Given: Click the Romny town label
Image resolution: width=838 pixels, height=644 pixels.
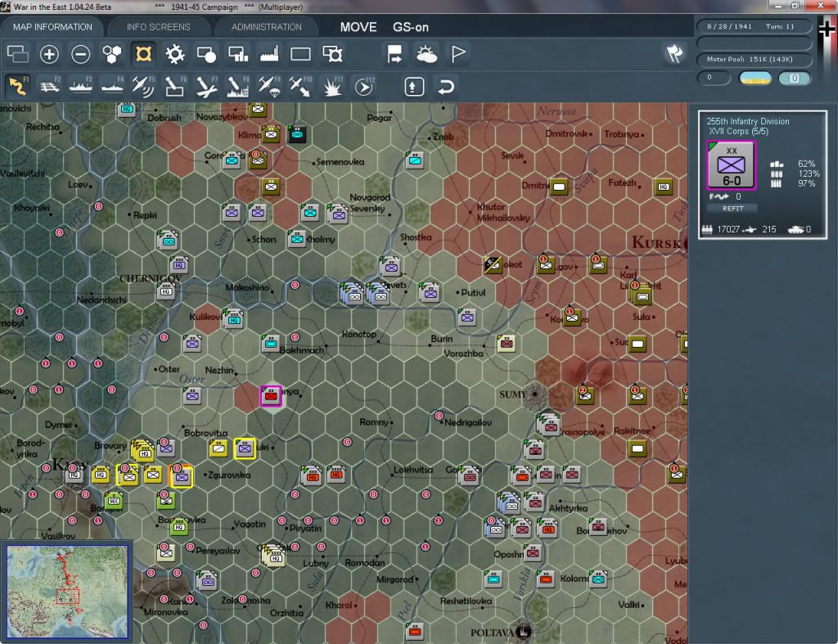Looking at the screenshot, I should (373, 422).
